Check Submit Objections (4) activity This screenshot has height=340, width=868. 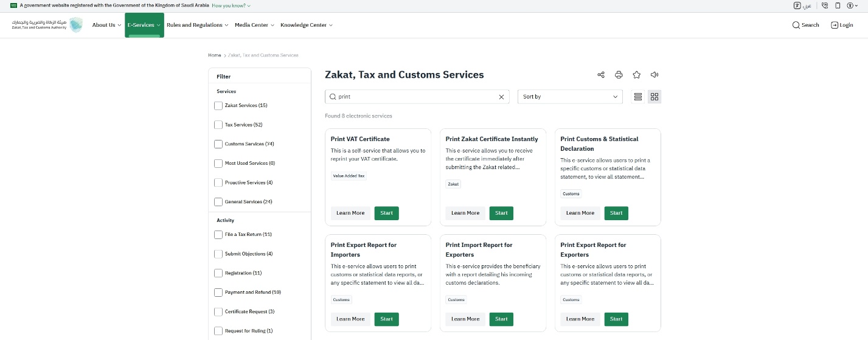point(218,254)
